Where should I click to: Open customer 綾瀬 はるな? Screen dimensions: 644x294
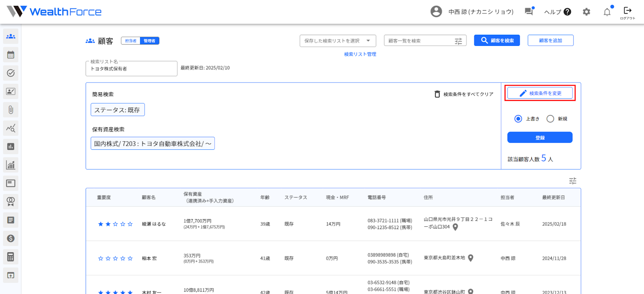pos(154,224)
